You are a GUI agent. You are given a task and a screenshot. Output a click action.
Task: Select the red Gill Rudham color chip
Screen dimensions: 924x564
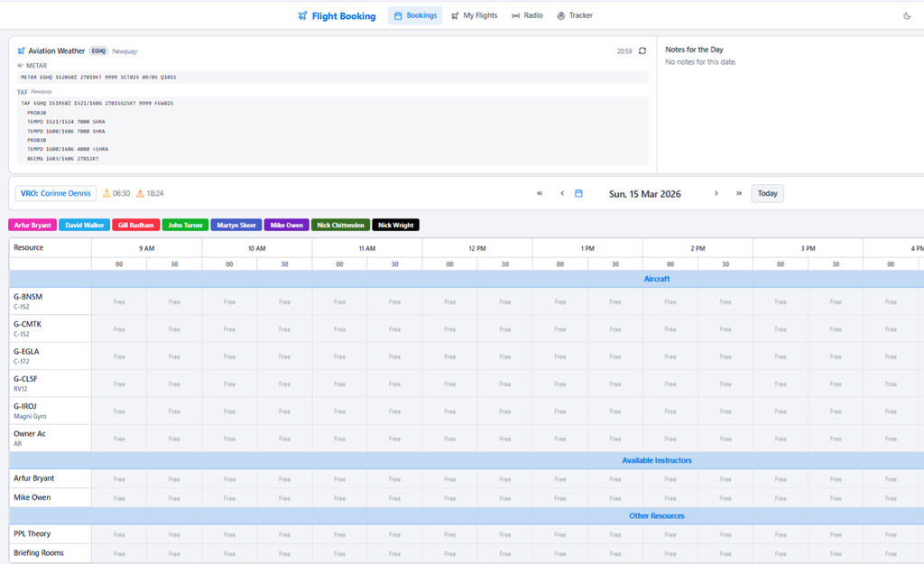click(136, 224)
